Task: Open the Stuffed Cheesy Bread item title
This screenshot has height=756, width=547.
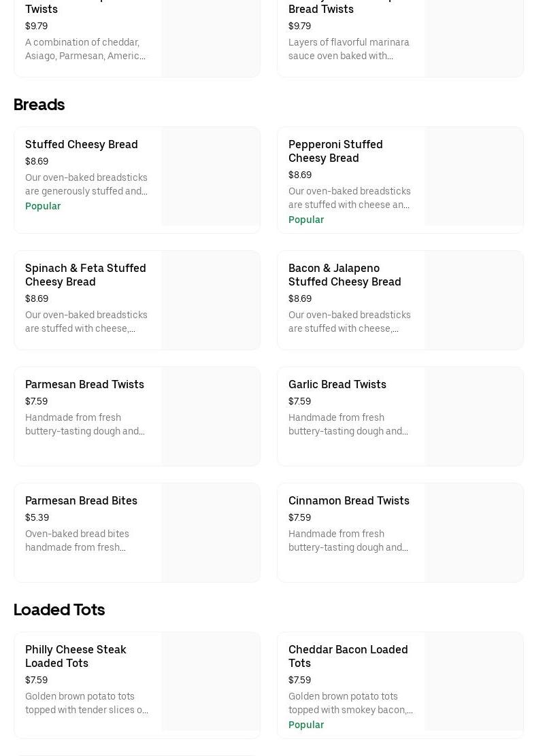Action: coord(82,144)
